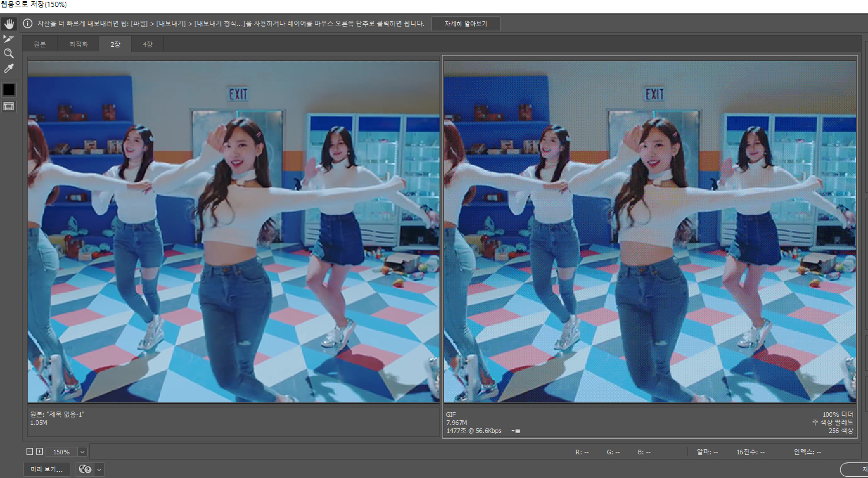Click the 100% 디더 label
This screenshot has height=478, width=868.
click(838, 414)
